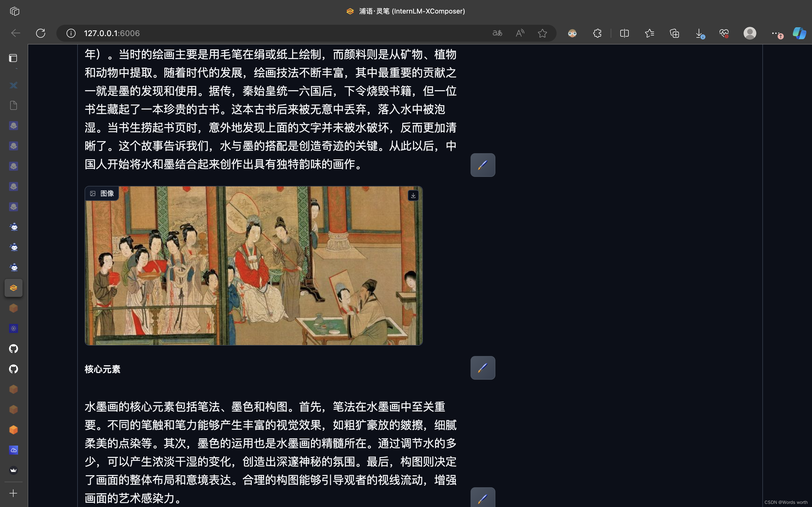Download the painting image
This screenshot has width=812, height=507.
[413, 195]
